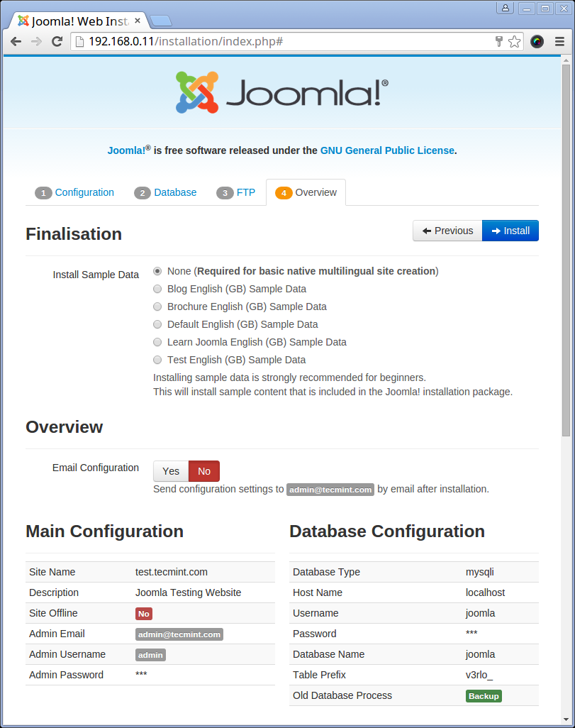Click the Database Configuration heading
The image size is (575, 728).
point(387,531)
